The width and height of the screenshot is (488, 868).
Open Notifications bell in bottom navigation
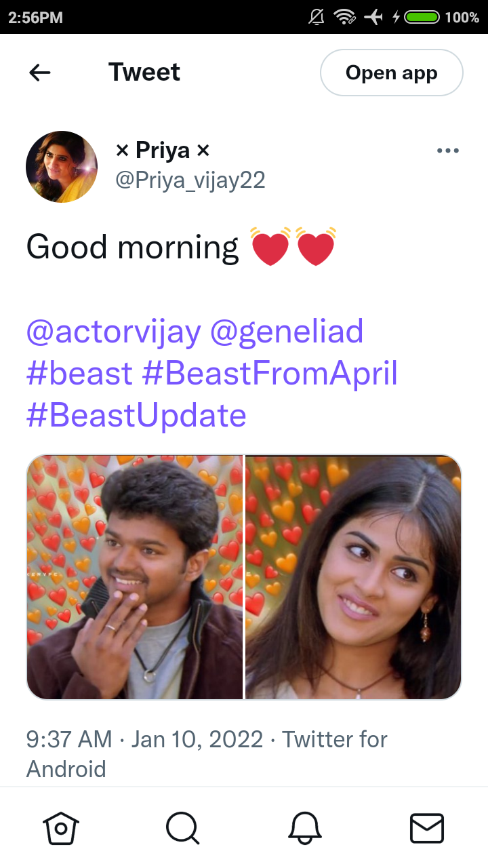[305, 828]
